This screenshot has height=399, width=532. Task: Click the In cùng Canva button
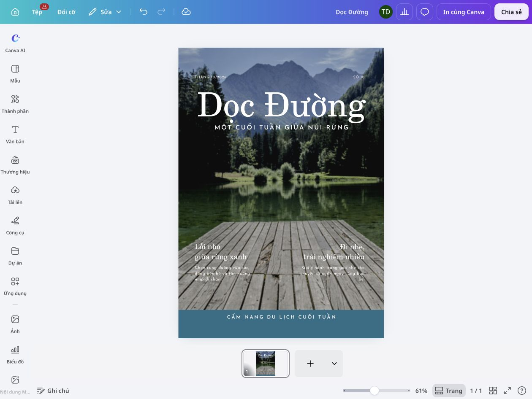coord(464,12)
